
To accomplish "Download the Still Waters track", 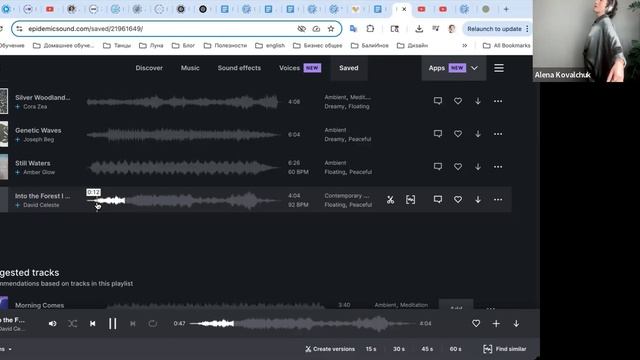I will coord(478,167).
